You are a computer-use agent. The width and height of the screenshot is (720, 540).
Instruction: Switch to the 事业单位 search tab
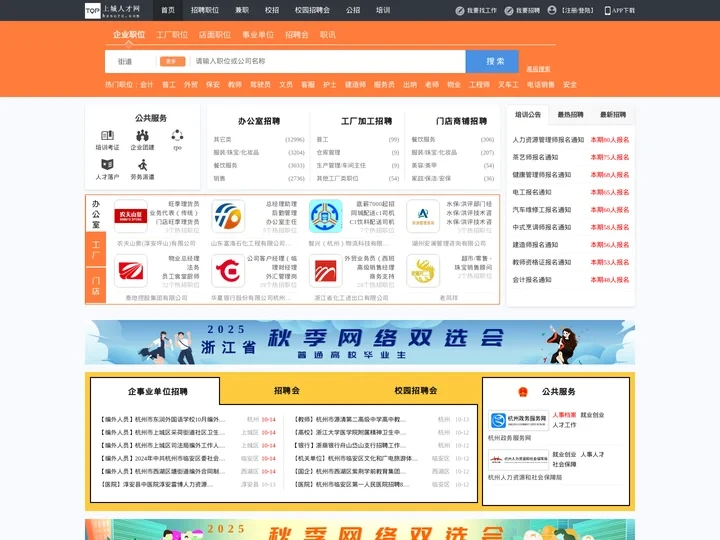pos(258,34)
